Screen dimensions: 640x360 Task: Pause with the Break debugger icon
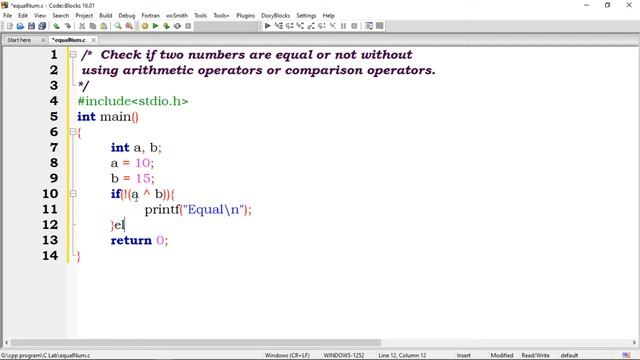click(343, 26)
